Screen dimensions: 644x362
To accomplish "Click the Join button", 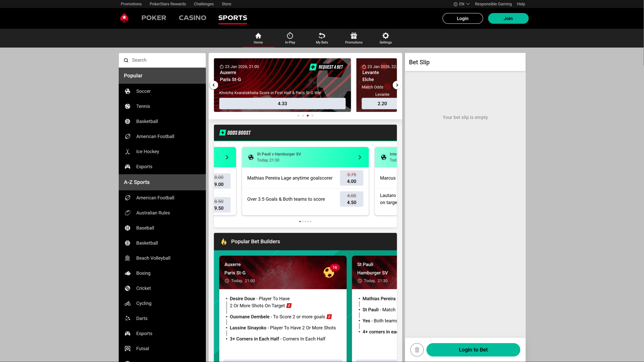I will pos(508,18).
